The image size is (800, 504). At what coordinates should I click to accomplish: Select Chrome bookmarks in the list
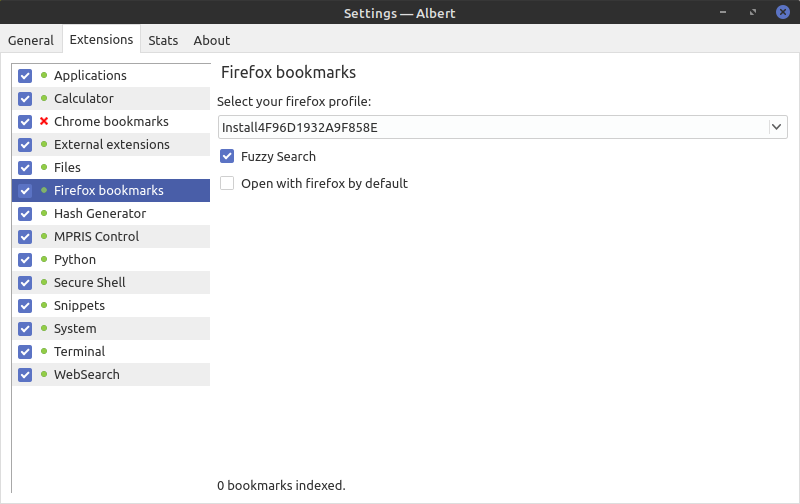111,121
